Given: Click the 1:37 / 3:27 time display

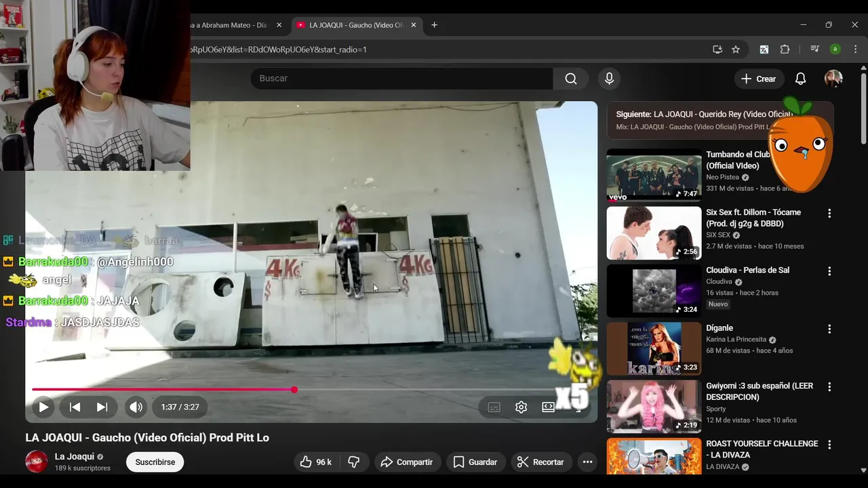Looking at the screenshot, I should click(180, 407).
